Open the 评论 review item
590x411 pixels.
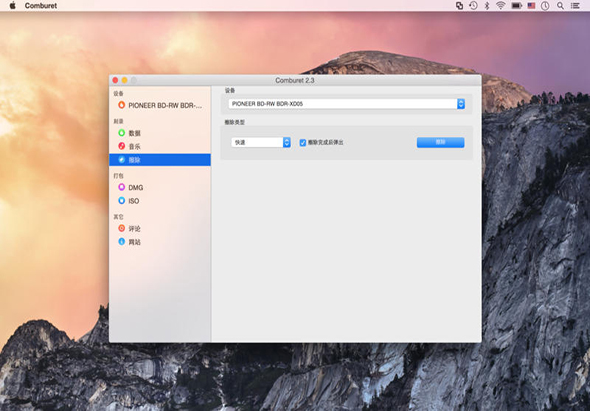(x=160, y=228)
